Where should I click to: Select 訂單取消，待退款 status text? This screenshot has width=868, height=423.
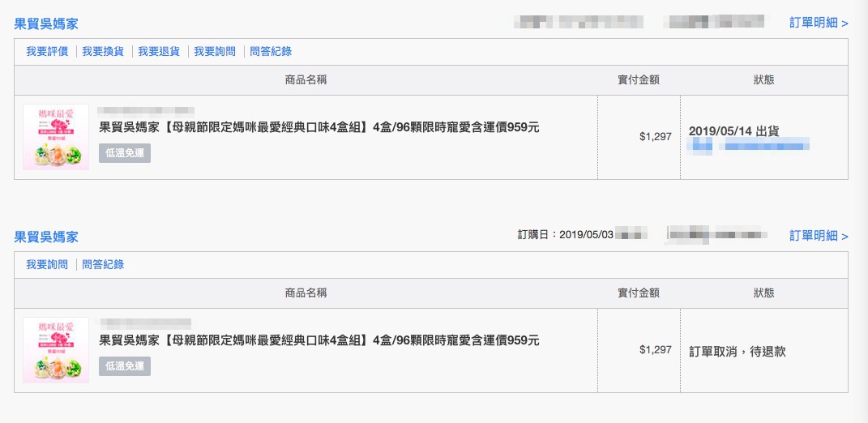(738, 352)
